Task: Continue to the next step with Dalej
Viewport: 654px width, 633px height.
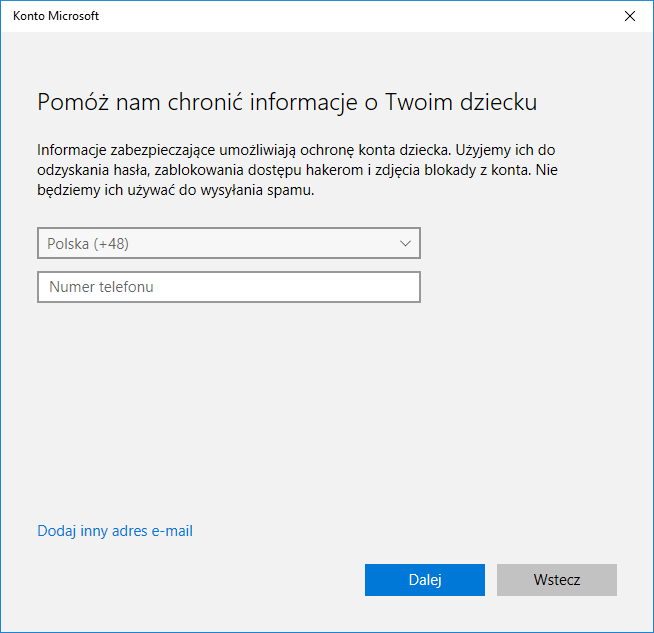Action: click(x=424, y=580)
